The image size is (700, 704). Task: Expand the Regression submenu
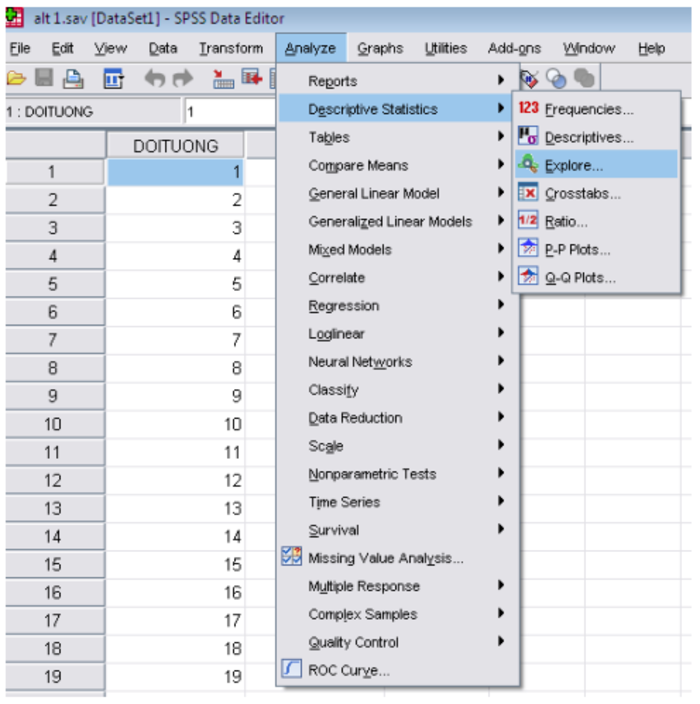(x=398, y=305)
